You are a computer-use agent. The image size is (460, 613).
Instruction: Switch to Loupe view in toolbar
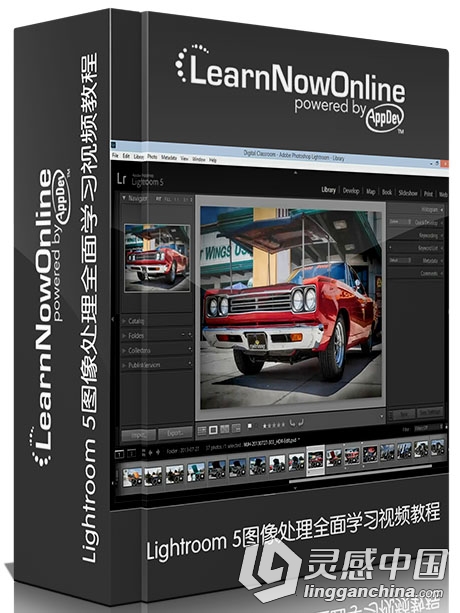pyautogui.click(x=213, y=430)
